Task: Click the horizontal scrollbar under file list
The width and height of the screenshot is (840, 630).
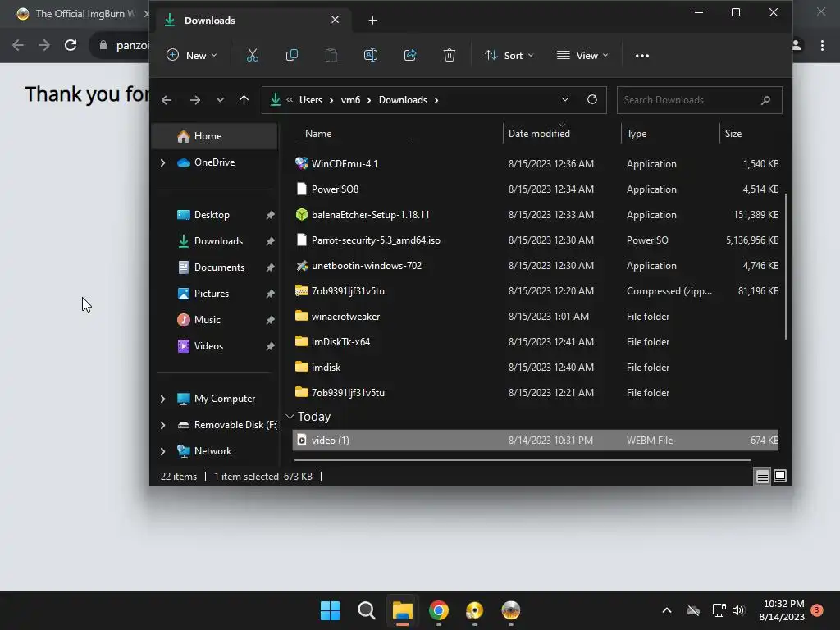Action: [x=523, y=459]
